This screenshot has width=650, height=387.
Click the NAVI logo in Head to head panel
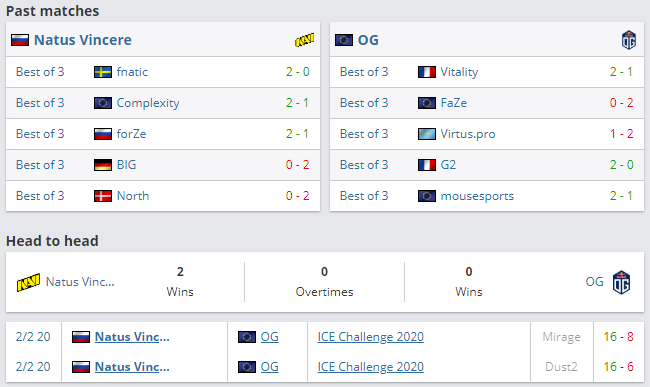(x=28, y=282)
